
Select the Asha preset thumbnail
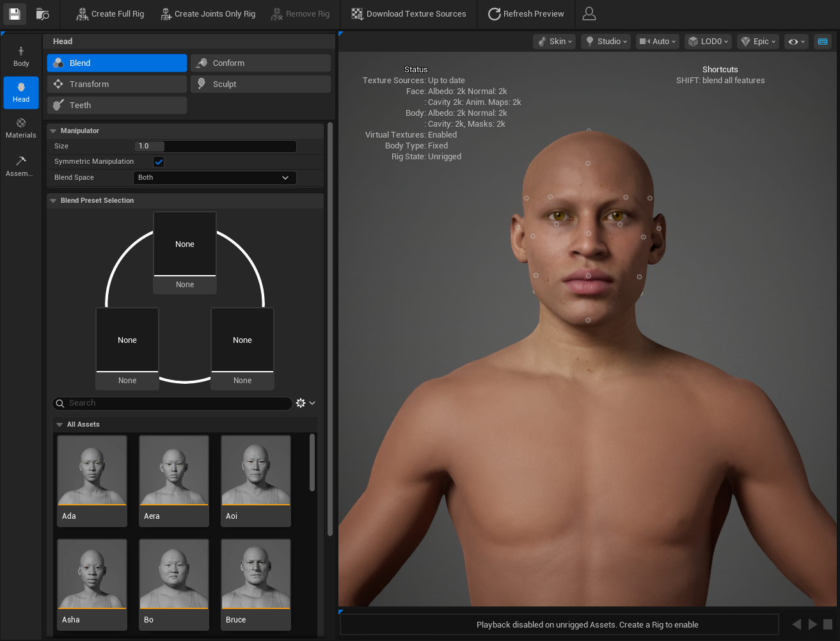tap(92, 585)
